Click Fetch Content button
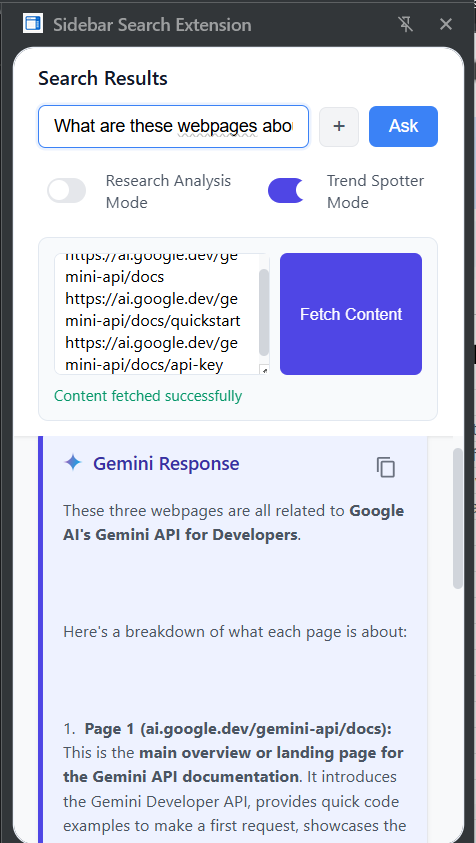This screenshot has height=843, width=476. pyautogui.click(x=351, y=314)
